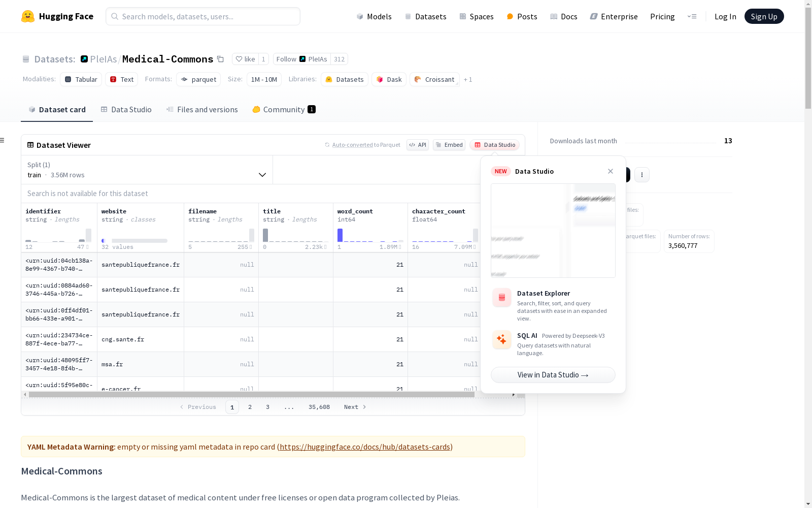Copy the dataset name with copy icon
Image resolution: width=812 pixels, height=508 pixels.
(x=220, y=59)
